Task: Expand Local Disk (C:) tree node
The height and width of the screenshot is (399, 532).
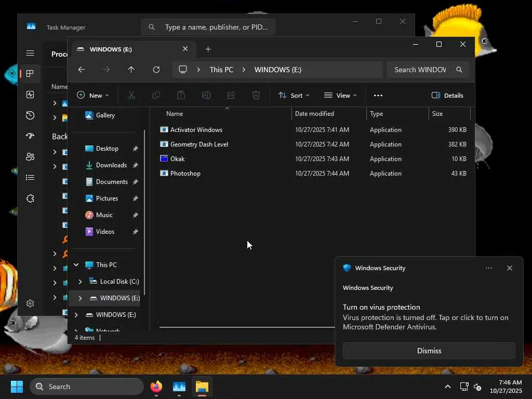Action: click(x=80, y=282)
